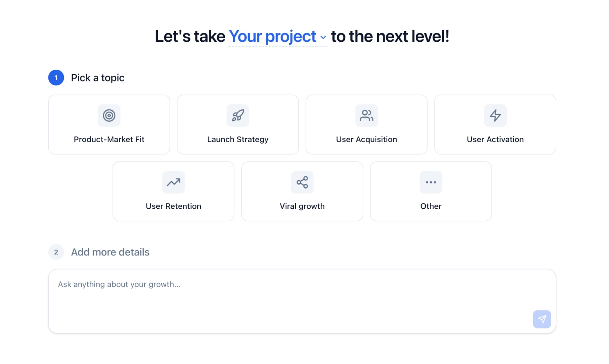Click the step 2 number badge
The image size is (609, 364).
pos(56,252)
